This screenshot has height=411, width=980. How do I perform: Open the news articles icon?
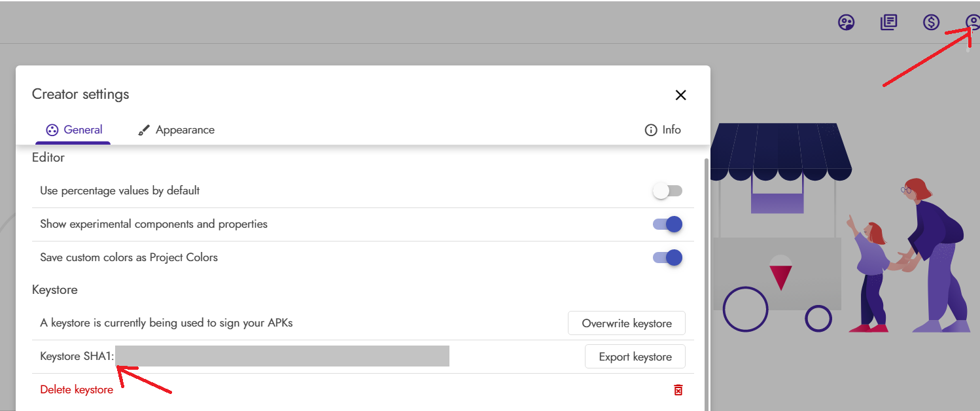coord(888,23)
